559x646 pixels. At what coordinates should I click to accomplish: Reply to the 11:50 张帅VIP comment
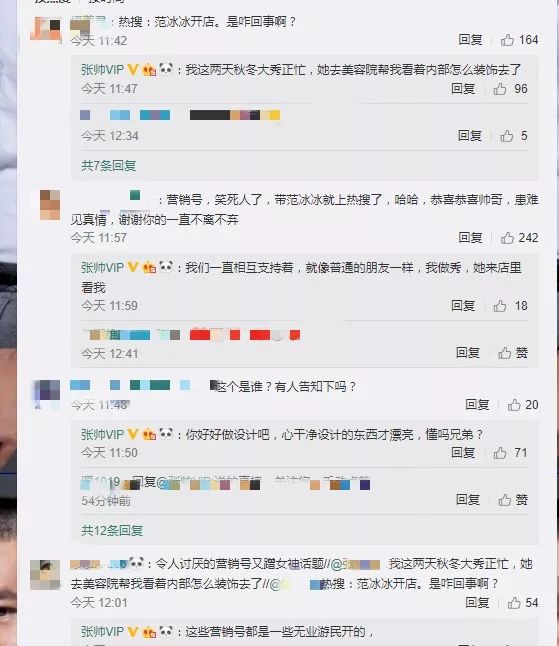click(463, 453)
